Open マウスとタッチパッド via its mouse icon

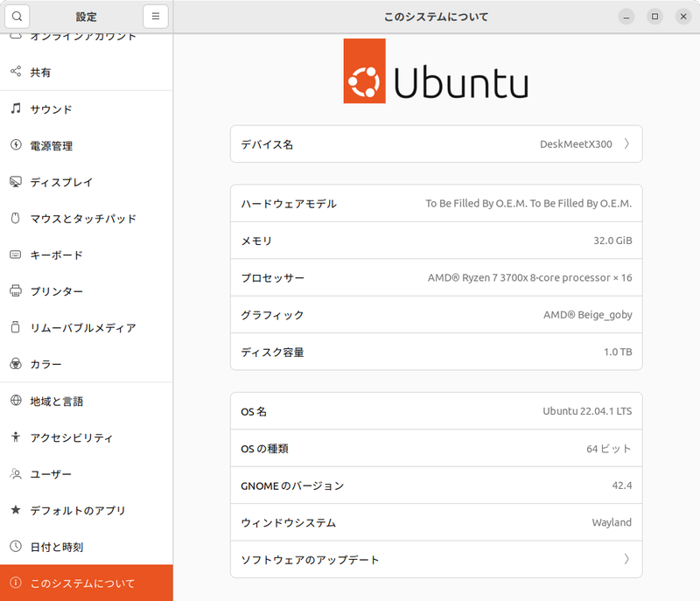point(16,219)
